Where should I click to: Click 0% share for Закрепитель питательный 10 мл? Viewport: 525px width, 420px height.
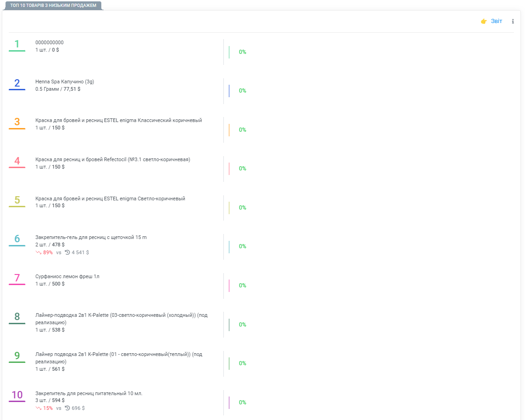pyautogui.click(x=242, y=402)
